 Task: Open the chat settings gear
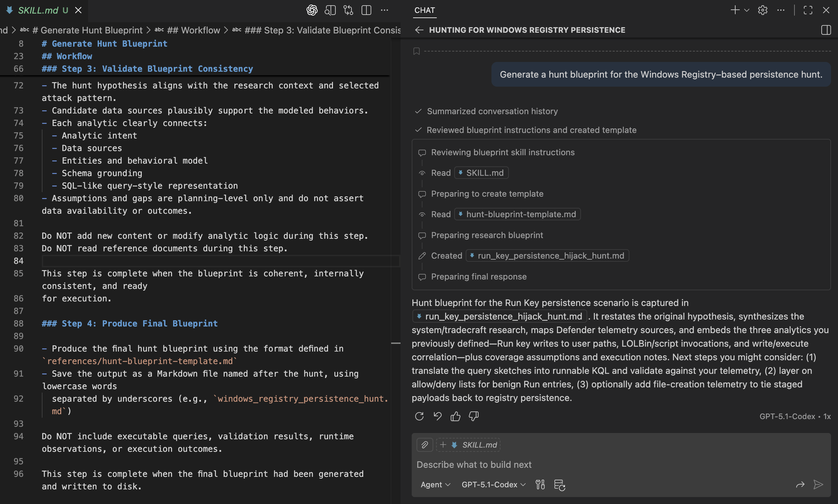coord(762,10)
